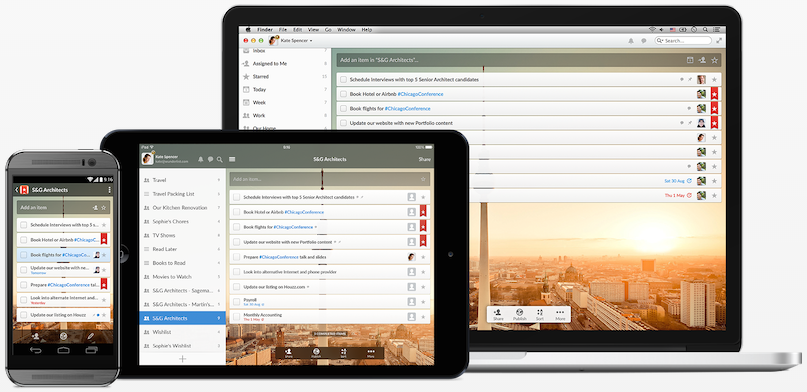Open Our Kitchen Renovation in the iPad sidebar

click(x=182, y=208)
